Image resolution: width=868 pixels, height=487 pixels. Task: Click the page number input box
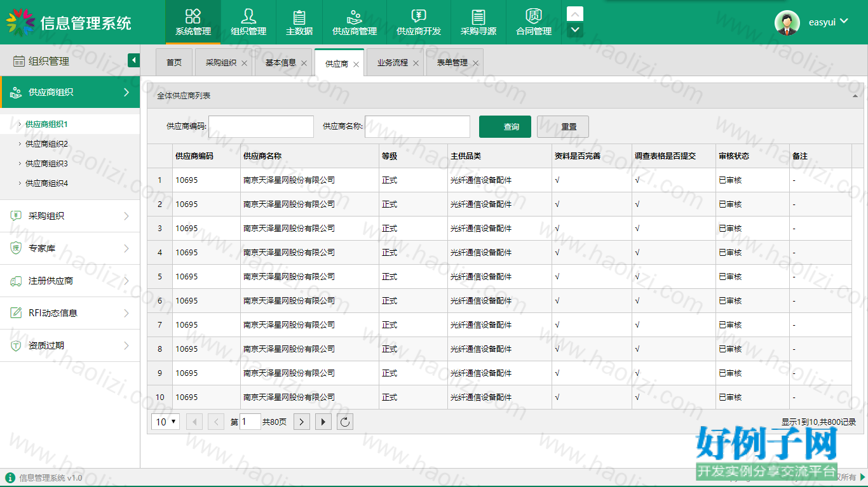250,422
